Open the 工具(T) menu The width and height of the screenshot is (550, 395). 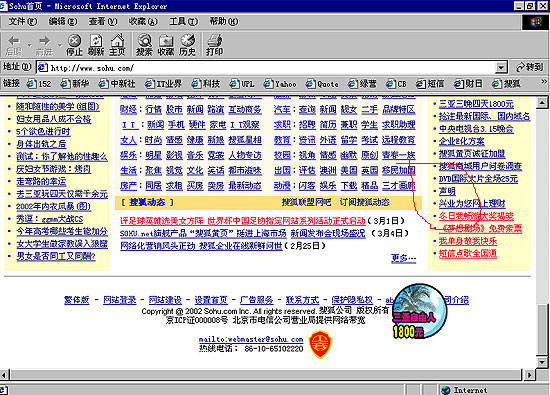[183, 22]
